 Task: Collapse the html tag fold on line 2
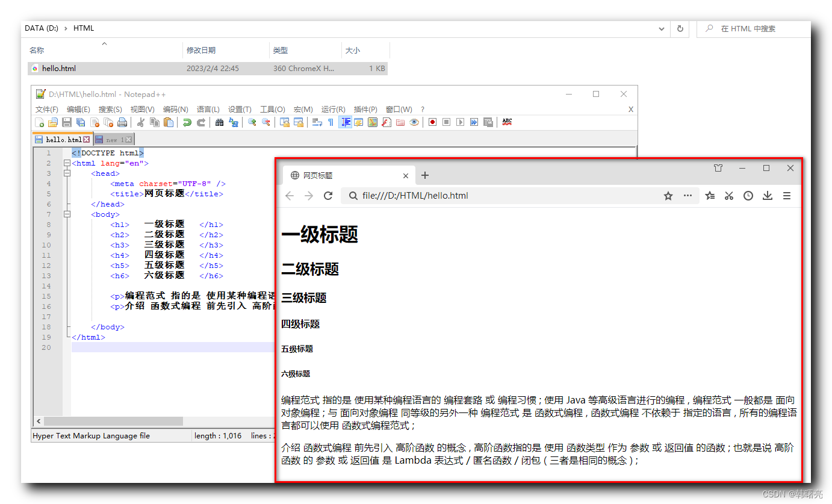[x=67, y=163]
